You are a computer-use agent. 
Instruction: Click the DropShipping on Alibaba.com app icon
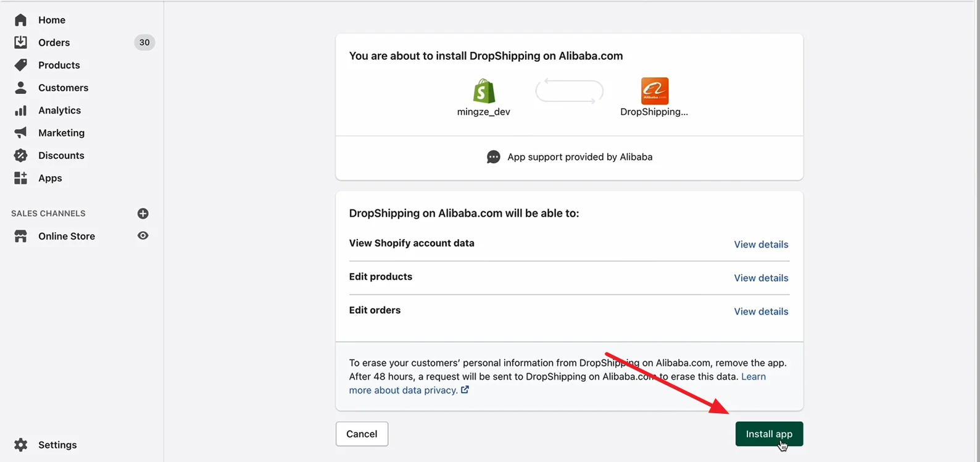click(654, 90)
